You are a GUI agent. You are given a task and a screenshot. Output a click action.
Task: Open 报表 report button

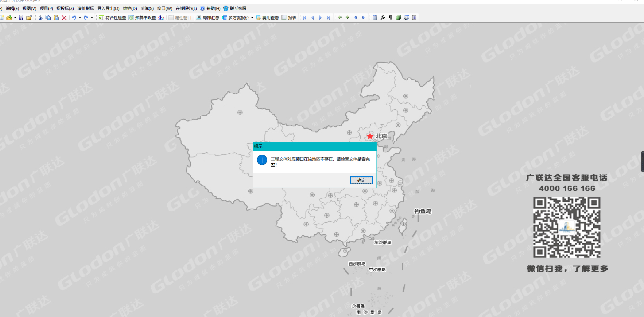pyautogui.click(x=289, y=17)
